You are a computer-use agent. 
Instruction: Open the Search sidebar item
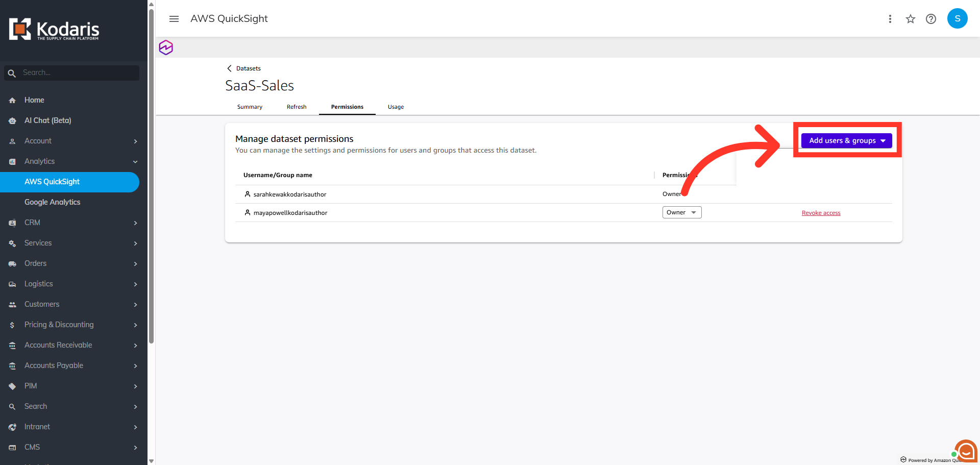pyautogui.click(x=36, y=406)
